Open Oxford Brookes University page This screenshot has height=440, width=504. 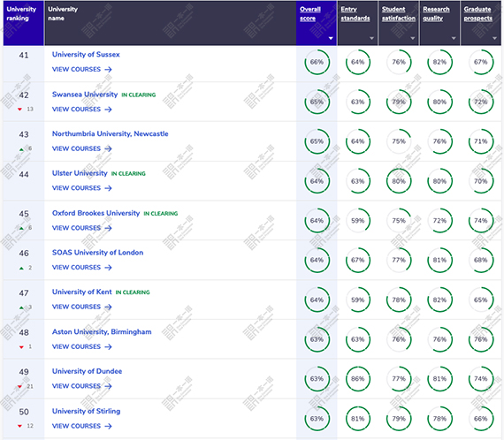tap(95, 213)
